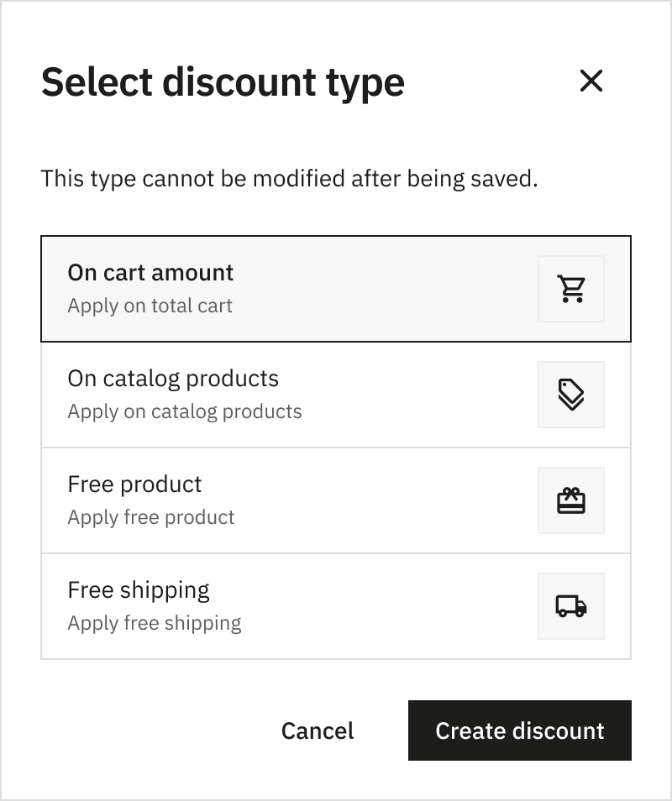This screenshot has width=672, height=801.
Task: Select the cart icon for cart amount discount
Action: (x=571, y=288)
